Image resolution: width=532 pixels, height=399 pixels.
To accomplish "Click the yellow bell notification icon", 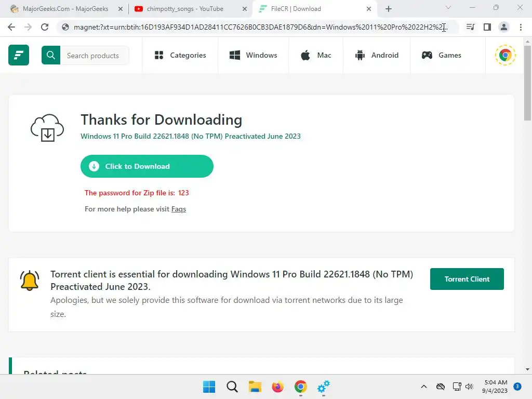I will 30,281.
